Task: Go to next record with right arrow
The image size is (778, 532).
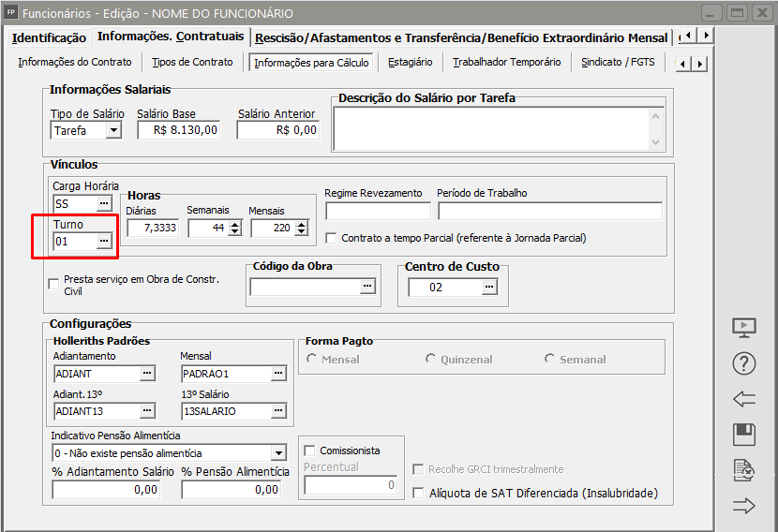Action: click(x=744, y=506)
